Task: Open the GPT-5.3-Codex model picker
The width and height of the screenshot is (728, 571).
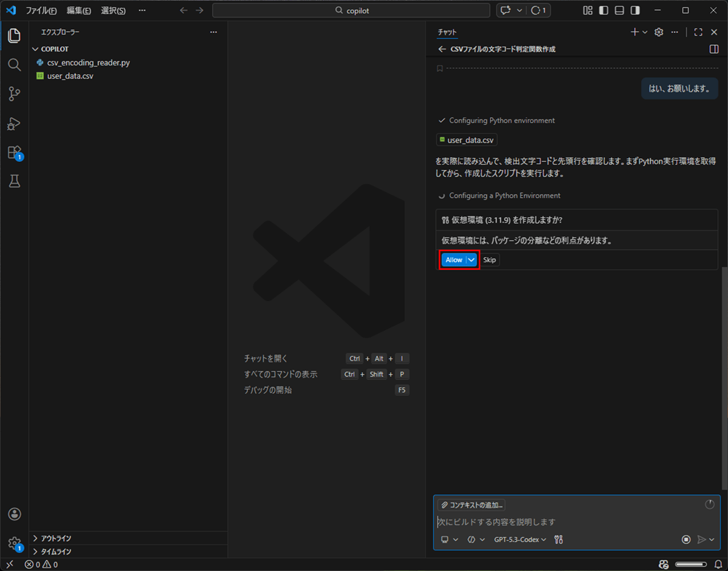Action: [x=520, y=539]
